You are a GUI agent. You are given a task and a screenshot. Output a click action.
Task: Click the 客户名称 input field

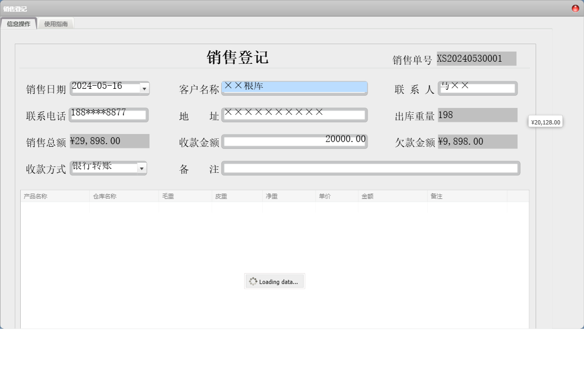(x=295, y=88)
